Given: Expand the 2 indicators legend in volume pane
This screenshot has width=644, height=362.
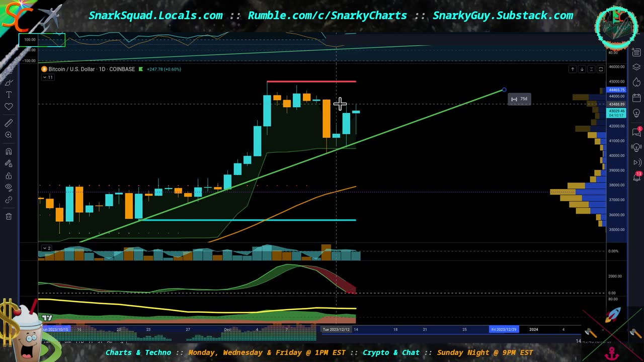Looking at the screenshot, I should (x=46, y=248).
